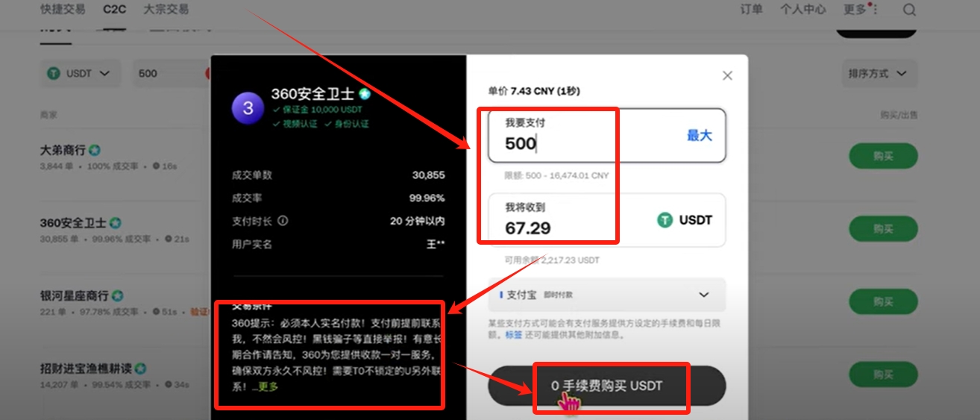Viewport: 980px width, 420px height.
Task: Click the 0 手续费购买 USDT button
Action: tap(606, 386)
